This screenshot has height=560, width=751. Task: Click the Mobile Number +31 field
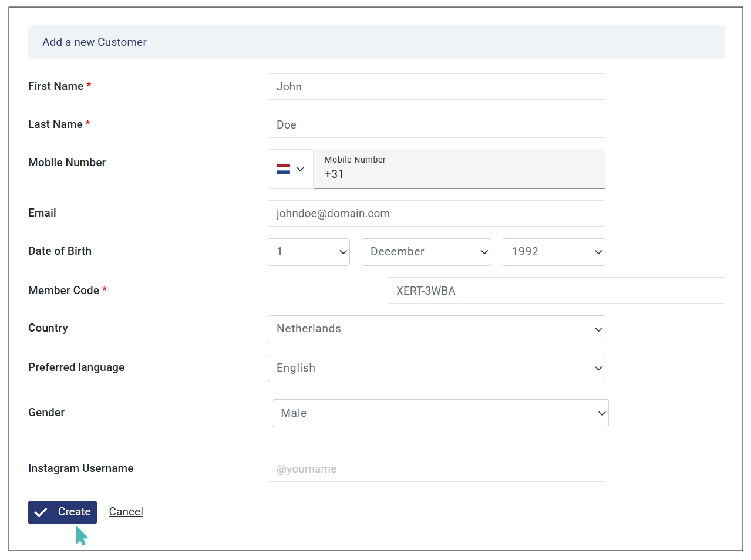(459, 174)
